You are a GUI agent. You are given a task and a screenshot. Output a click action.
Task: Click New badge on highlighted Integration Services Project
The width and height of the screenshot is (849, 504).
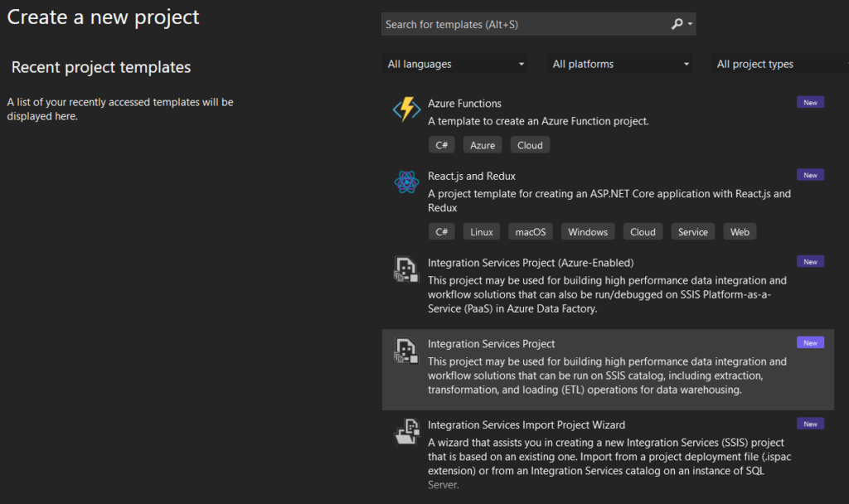click(811, 342)
